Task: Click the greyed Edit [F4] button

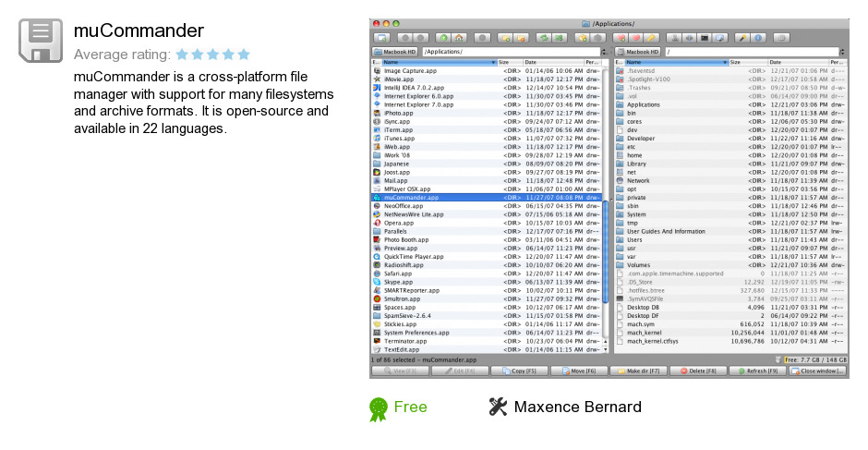Action: click(x=460, y=371)
